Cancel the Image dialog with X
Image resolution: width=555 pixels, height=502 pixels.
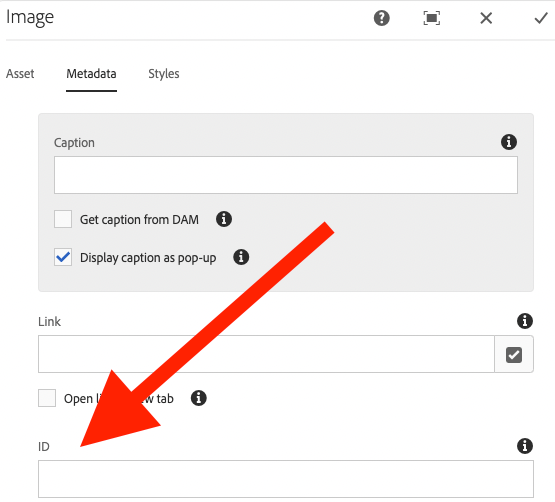[x=486, y=18]
